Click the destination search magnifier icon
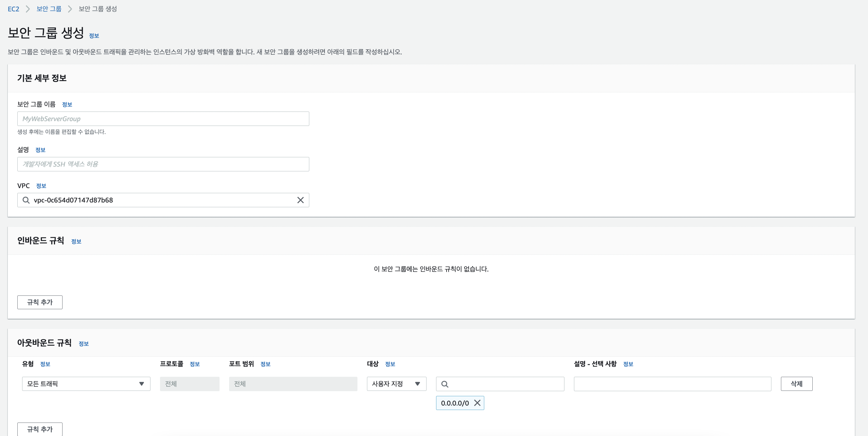868x436 pixels. [x=445, y=384]
